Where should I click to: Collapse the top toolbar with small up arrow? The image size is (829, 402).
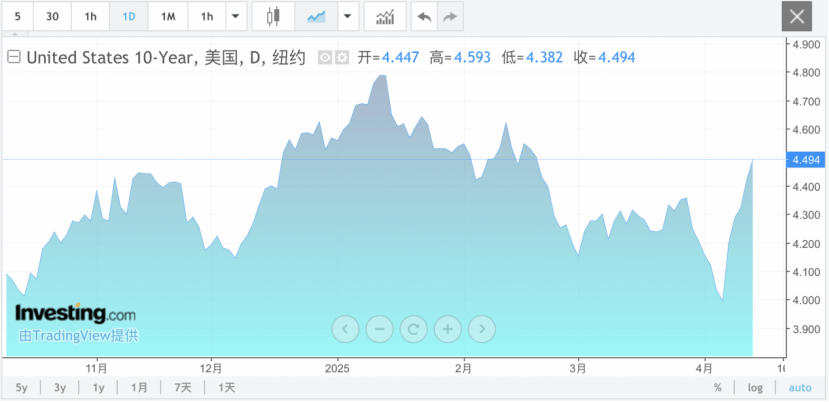(x=15, y=34)
